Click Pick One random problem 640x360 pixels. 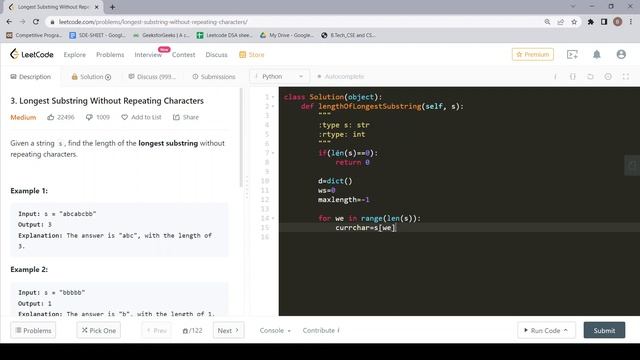99,330
